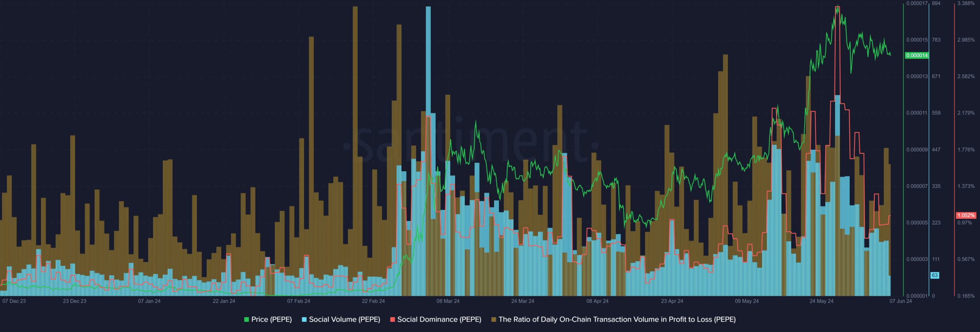The height and width of the screenshot is (332, 980).
Task: Click the blue Social Volume legend swatch
Action: pos(304,319)
